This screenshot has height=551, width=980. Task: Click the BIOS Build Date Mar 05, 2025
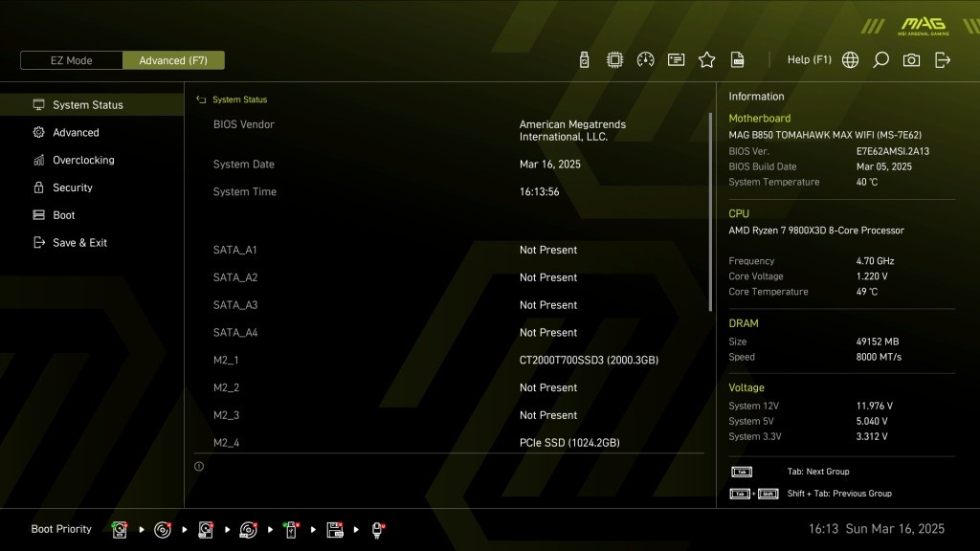883,166
